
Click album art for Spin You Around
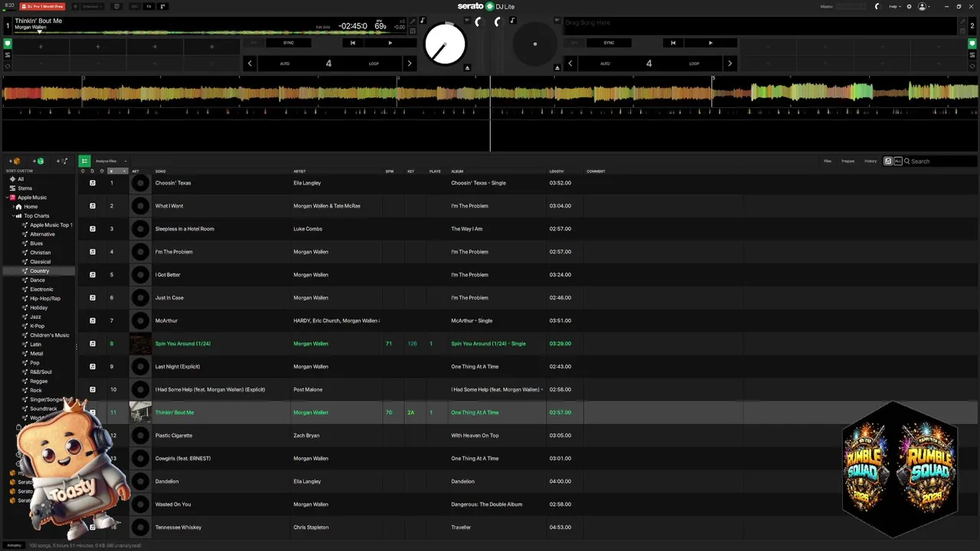click(x=140, y=344)
